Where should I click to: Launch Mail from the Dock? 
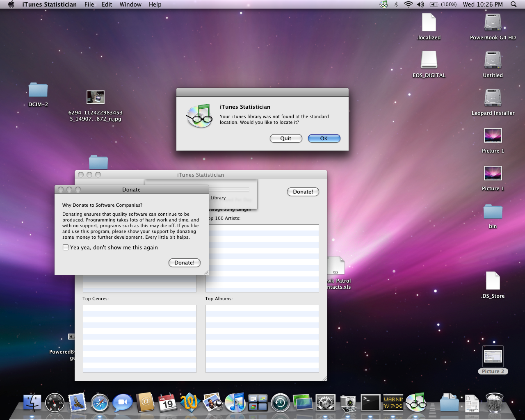coord(78,403)
